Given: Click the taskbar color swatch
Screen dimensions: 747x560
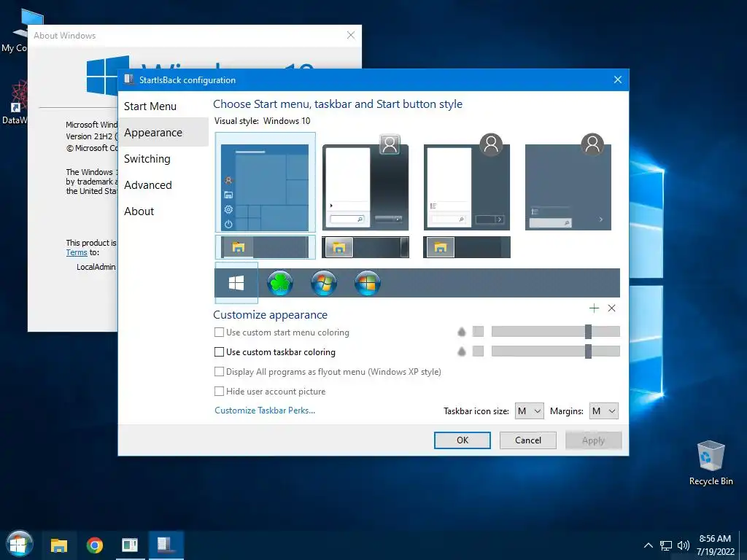Looking at the screenshot, I should coord(478,351).
